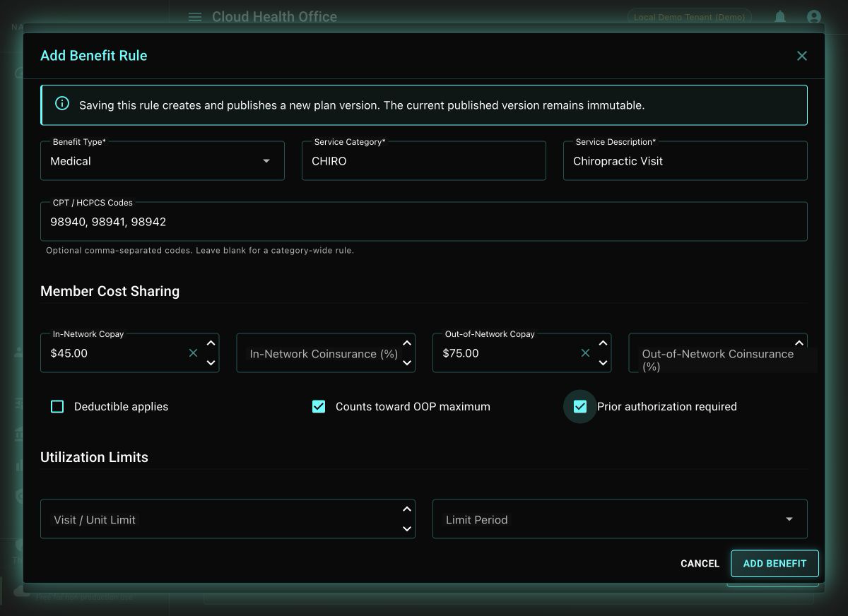Decrease Visit / Unit Limit with down arrow
Viewport: 848px width, 616px height.
[x=407, y=529]
